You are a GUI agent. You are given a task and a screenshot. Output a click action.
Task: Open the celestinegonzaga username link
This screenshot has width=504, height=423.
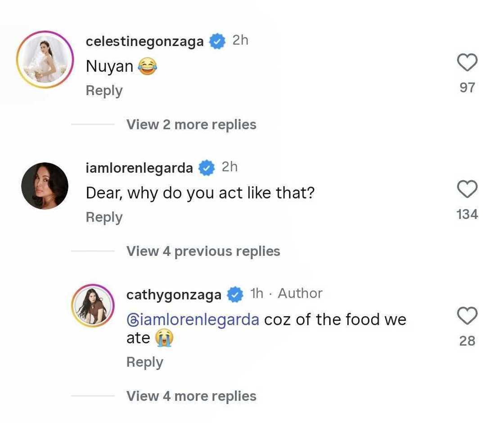[x=144, y=42]
